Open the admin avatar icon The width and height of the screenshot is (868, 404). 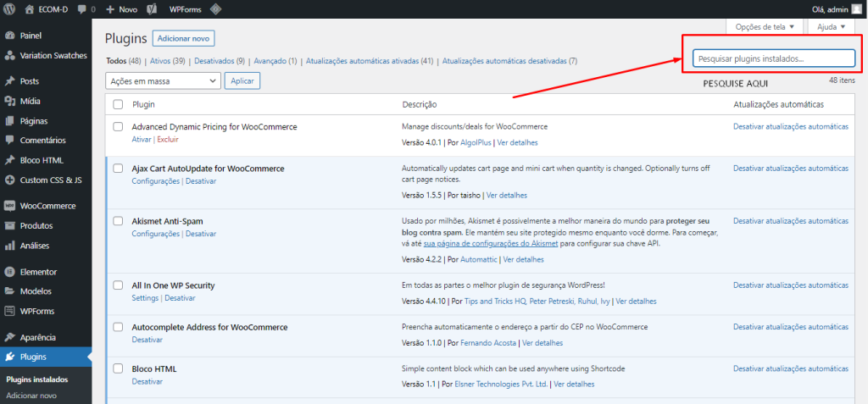[856, 8]
